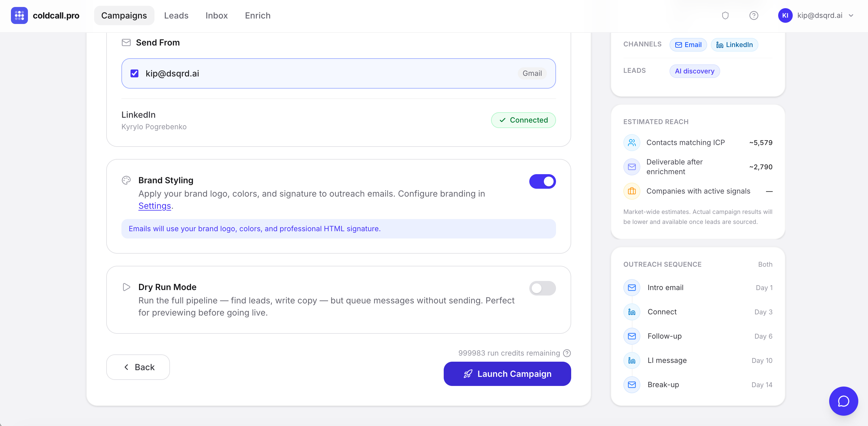The image size is (868, 426).
Task: Switch to the Inbox tab
Action: coord(216,15)
